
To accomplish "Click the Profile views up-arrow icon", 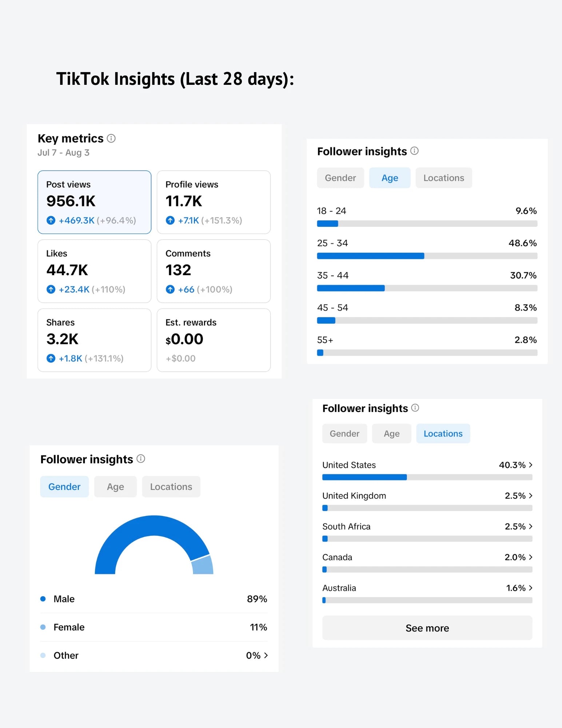I will 170,220.
